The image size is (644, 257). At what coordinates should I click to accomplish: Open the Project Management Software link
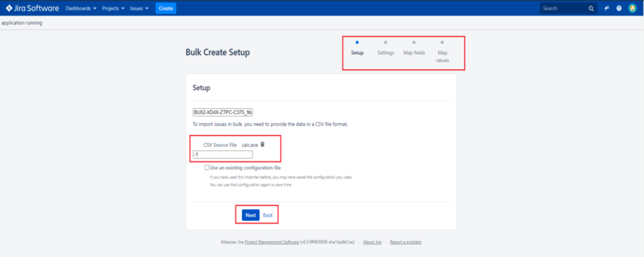tap(272, 242)
